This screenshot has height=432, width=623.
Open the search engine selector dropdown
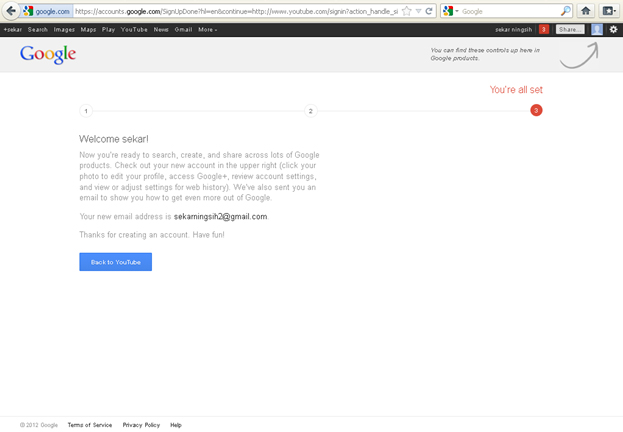pyautogui.click(x=451, y=11)
